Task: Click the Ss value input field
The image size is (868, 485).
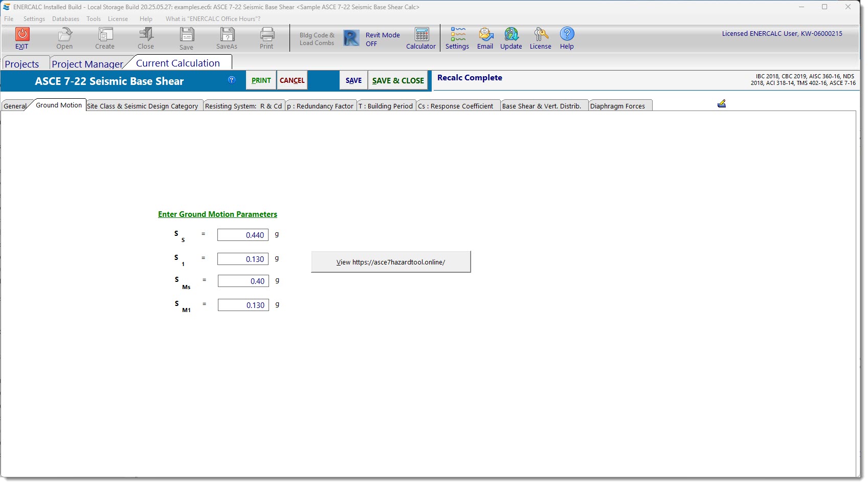Action: tap(243, 235)
